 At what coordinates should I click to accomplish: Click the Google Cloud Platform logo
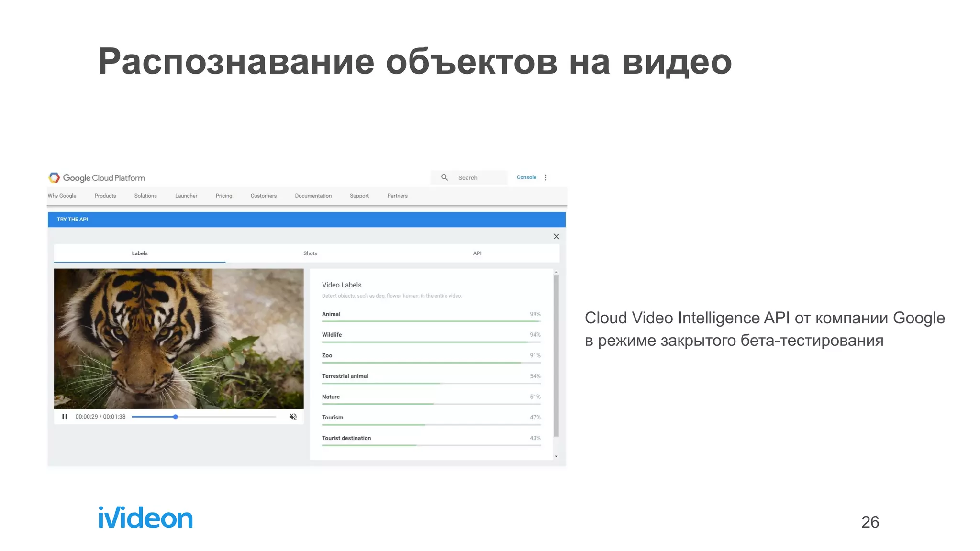tap(97, 178)
